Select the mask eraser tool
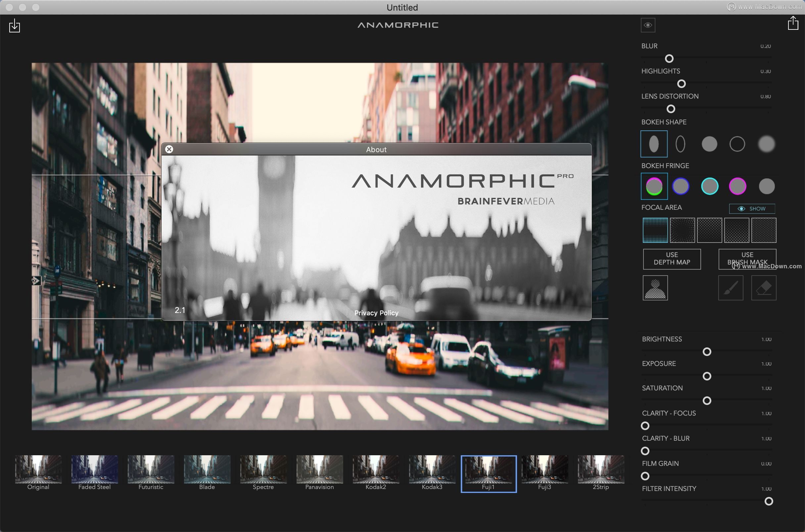805x532 pixels. coord(764,288)
